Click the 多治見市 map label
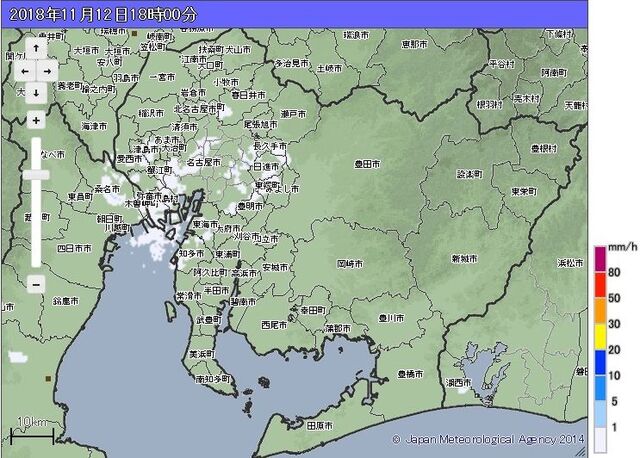Image resolution: width=640 pixels, height=458 pixels. pos(292,63)
